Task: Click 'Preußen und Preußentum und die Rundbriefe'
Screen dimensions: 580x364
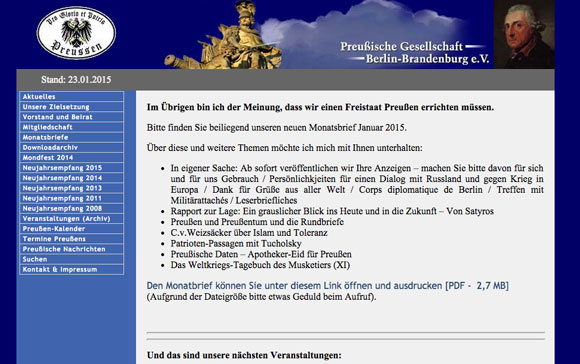Action: point(257,222)
